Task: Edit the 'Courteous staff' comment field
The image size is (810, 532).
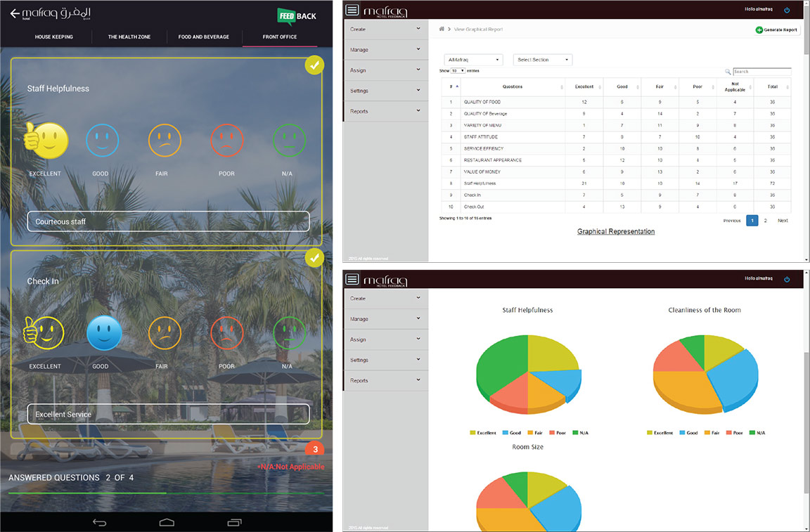Action: coord(169,221)
